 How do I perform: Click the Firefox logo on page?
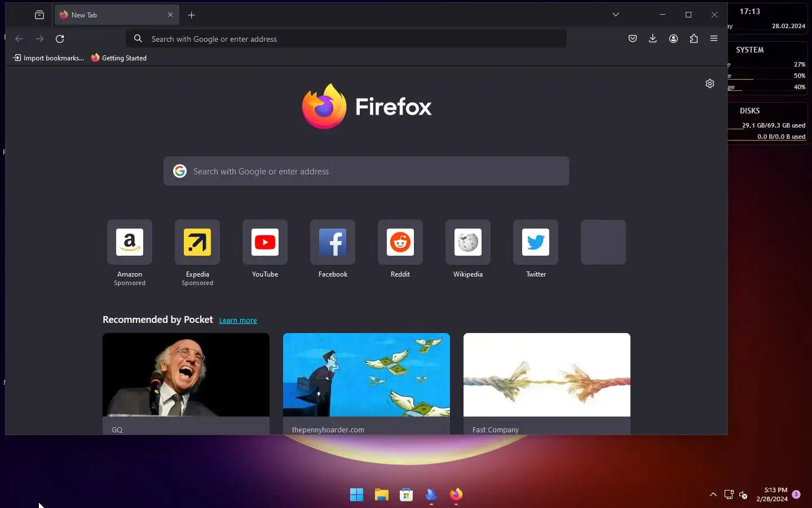tap(367, 106)
